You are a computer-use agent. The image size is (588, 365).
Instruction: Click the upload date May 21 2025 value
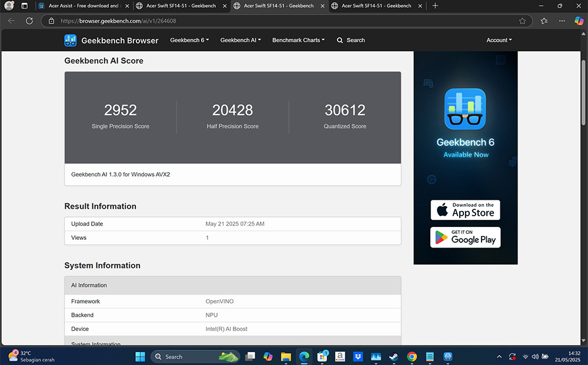(235, 224)
